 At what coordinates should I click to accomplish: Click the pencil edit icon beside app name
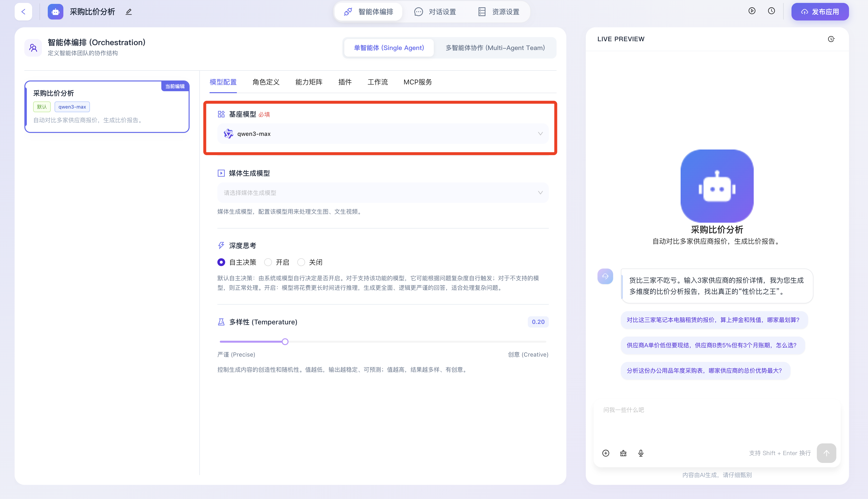click(x=128, y=12)
